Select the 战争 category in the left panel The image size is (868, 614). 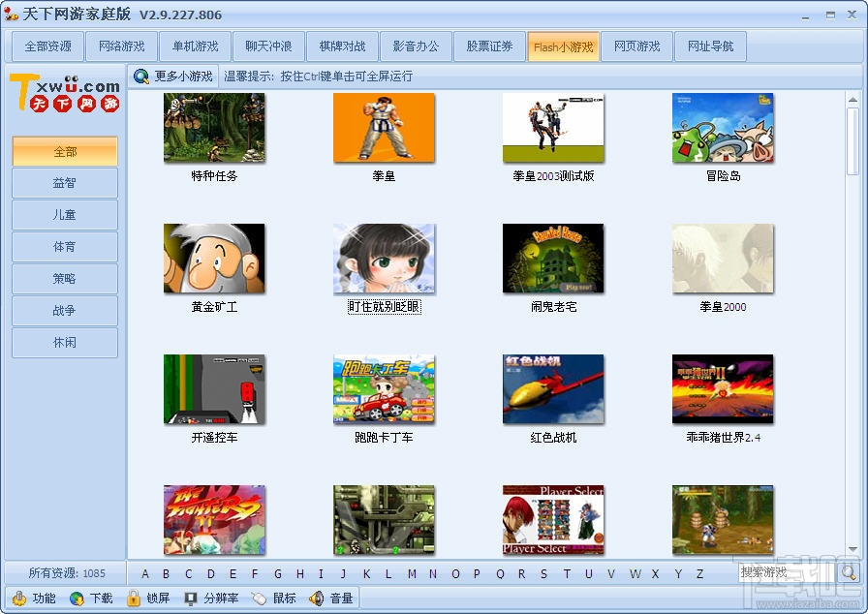point(64,311)
